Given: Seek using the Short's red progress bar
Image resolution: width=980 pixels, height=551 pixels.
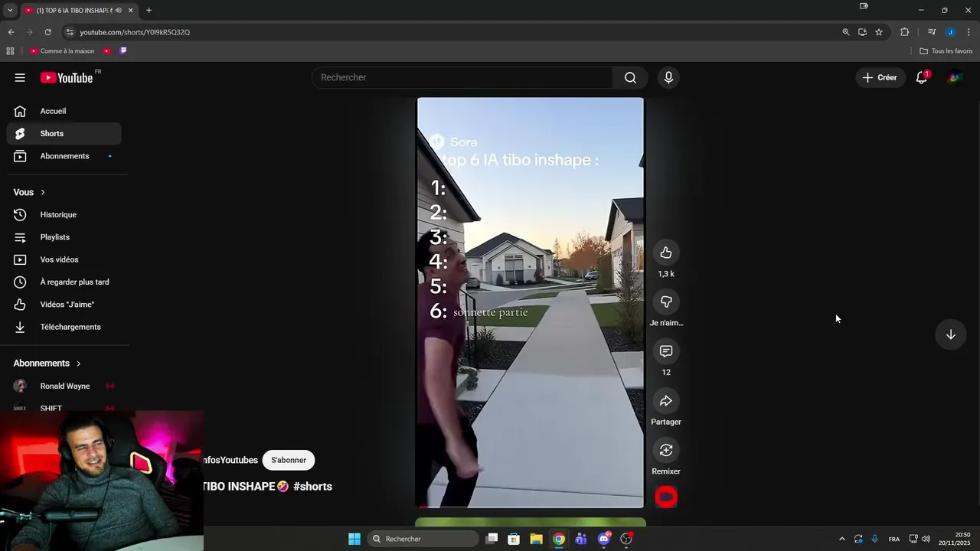Looking at the screenshot, I should pyautogui.click(x=530, y=507).
